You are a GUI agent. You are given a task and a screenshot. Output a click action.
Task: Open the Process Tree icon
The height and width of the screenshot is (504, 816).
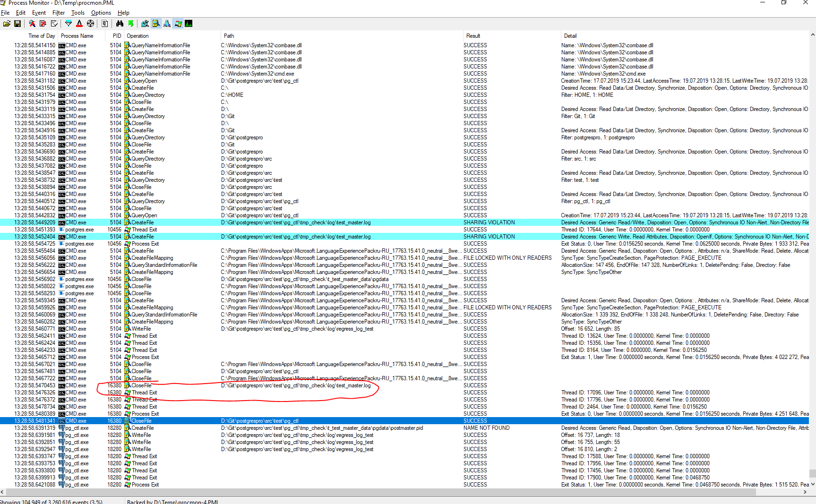pyautogui.click(x=105, y=24)
